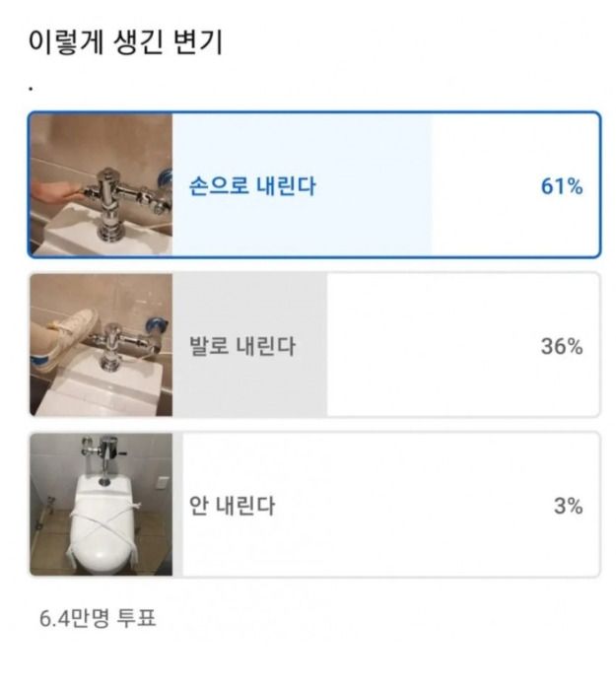This screenshot has height=690, width=616.
Task: Choose the "발로 내린다" poll answer
Action: pyautogui.click(x=242, y=346)
